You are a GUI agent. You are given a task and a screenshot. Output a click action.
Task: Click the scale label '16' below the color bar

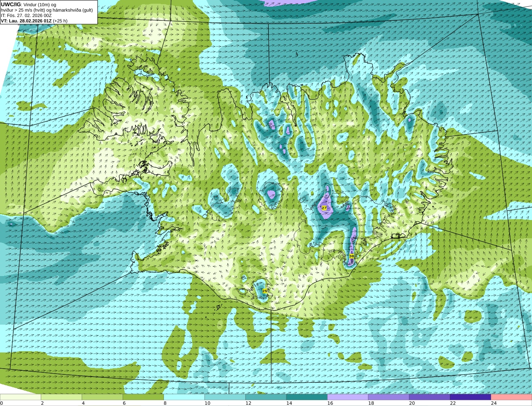[x=330, y=403]
